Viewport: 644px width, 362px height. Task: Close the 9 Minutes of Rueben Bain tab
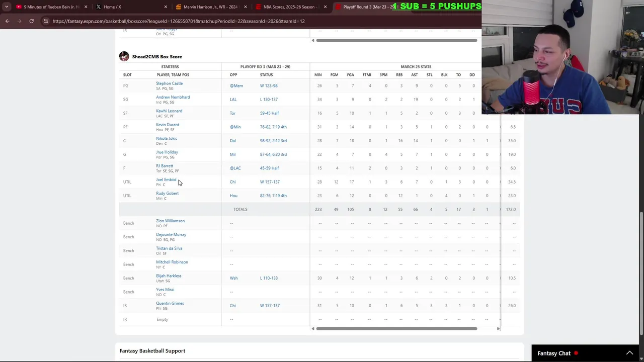(86, 7)
